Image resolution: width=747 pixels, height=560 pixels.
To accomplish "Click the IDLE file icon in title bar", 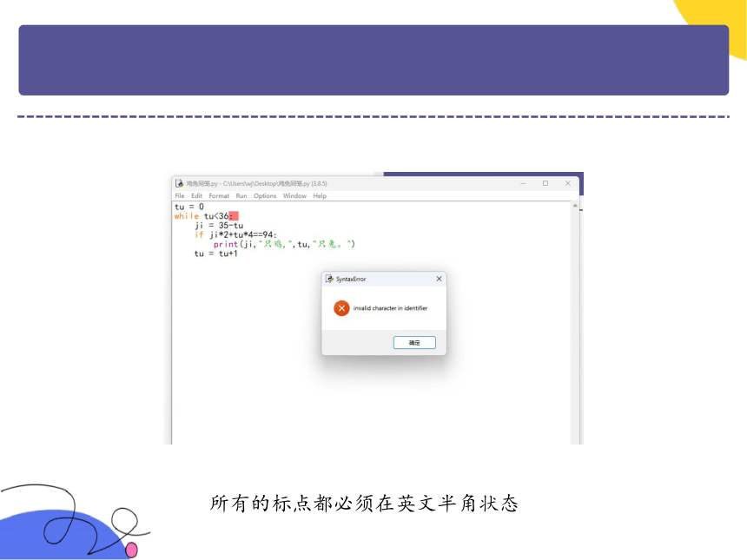I will click(x=179, y=183).
